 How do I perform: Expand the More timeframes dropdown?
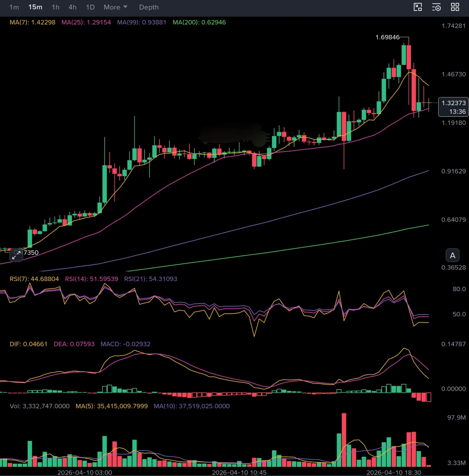[x=116, y=7]
